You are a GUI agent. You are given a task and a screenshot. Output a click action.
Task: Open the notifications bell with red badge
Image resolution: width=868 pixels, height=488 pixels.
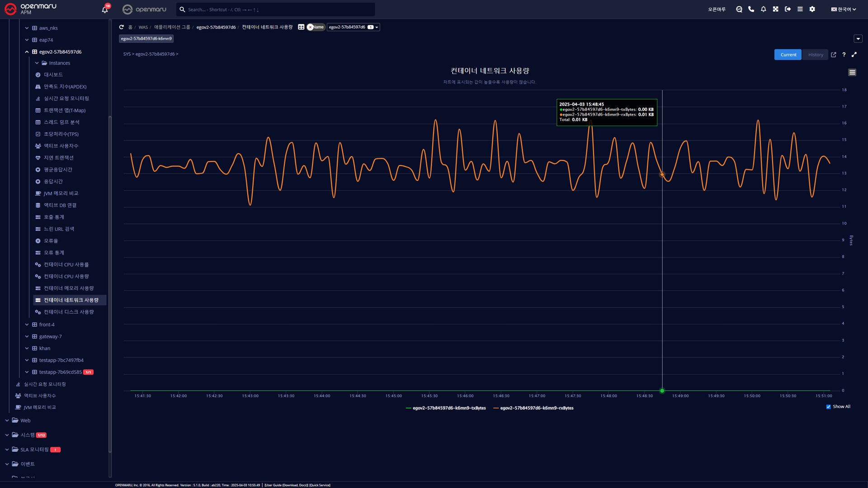105,9
